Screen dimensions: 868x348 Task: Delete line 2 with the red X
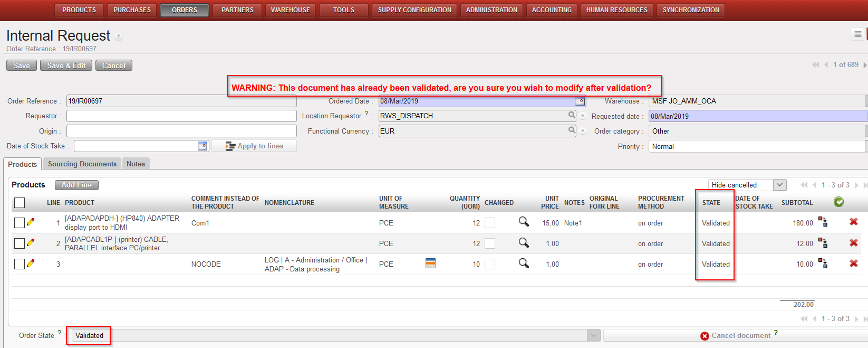pos(854,243)
